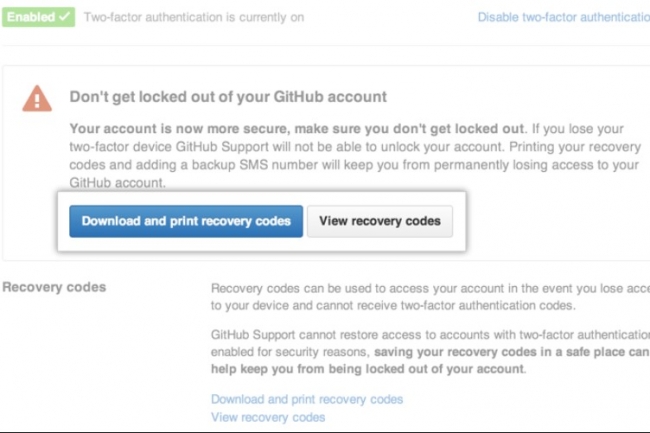Click the "Don't get locked out" heading
The height and width of the screenshot is (433, 650).
(228, 97)
